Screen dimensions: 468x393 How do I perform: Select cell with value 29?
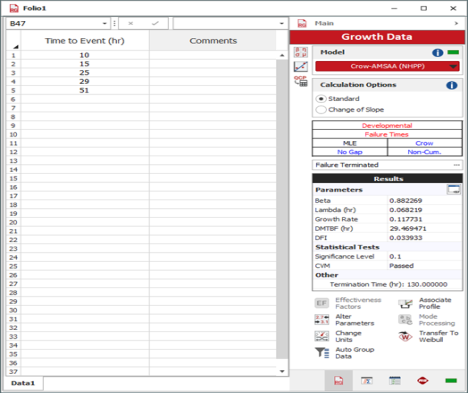85,81
